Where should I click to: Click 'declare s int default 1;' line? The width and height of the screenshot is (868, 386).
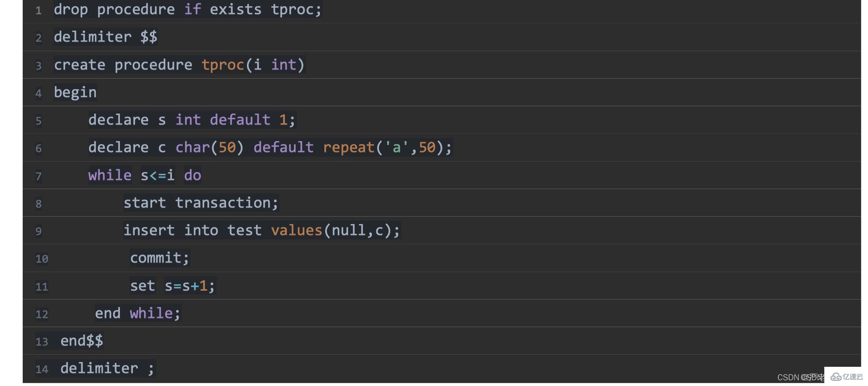tap(192, 120)
